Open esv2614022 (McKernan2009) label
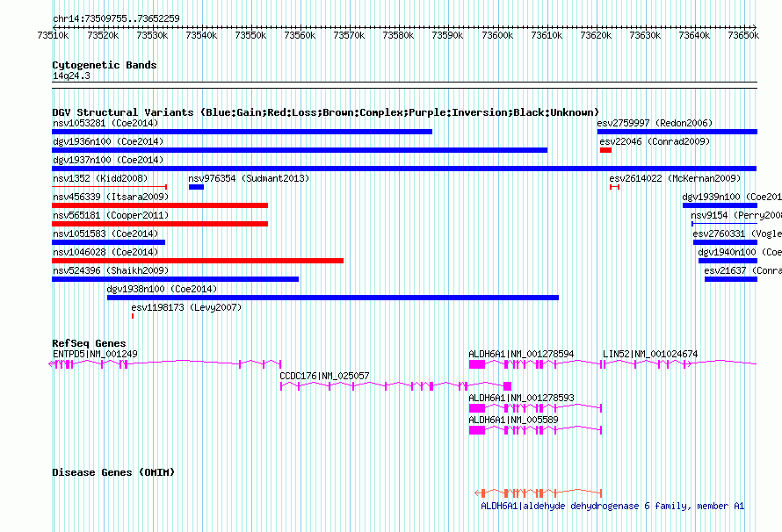The image size is (782, 532). point(675,178)
